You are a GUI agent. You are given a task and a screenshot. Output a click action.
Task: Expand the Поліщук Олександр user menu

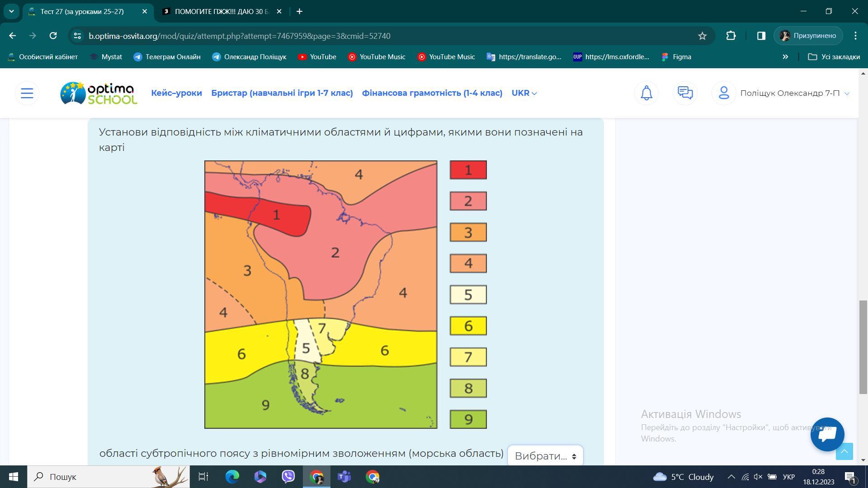click(x=794, y=93)
